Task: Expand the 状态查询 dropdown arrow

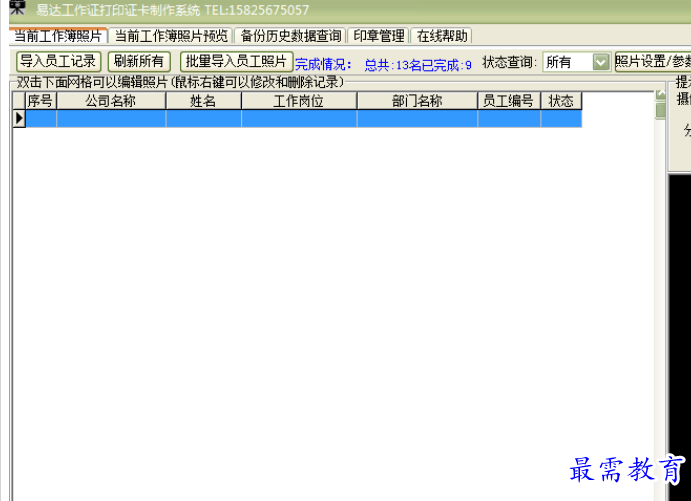Action: [x=601, y=62]
